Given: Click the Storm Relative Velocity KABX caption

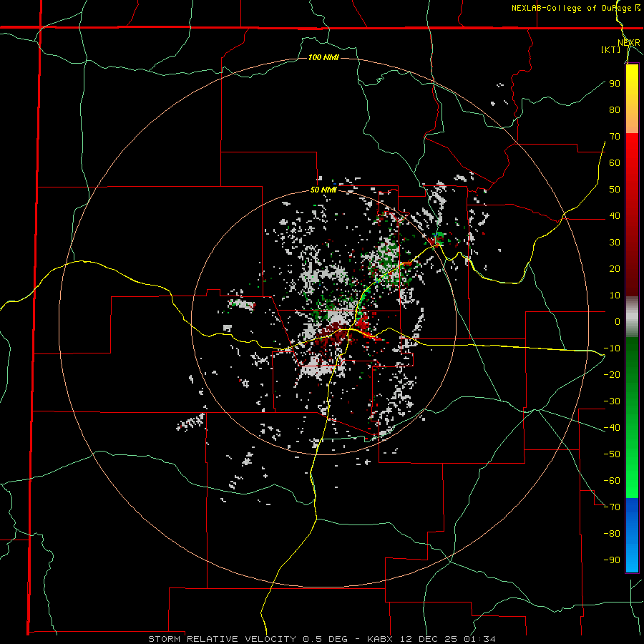Looking at the screenshot, I should (321, 639).
